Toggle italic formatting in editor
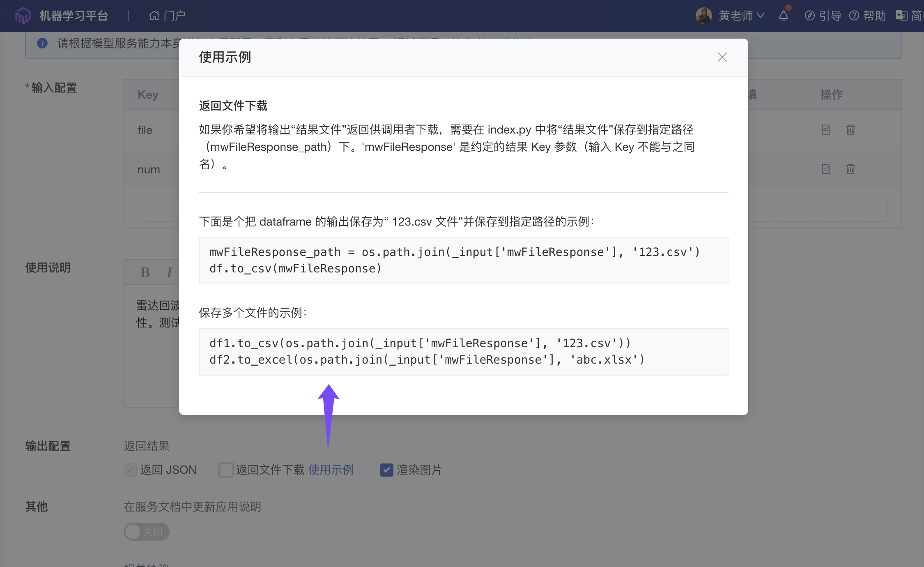 tap(169, 272)
